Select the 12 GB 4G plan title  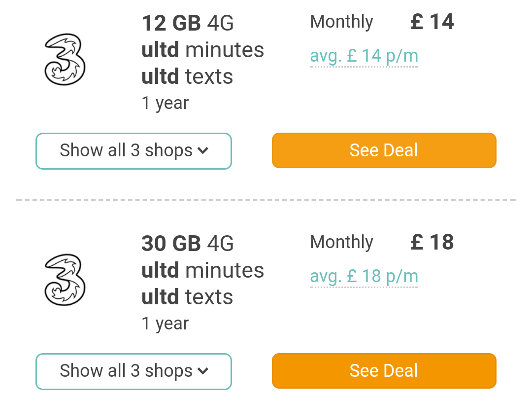click(x=188, y=23)
